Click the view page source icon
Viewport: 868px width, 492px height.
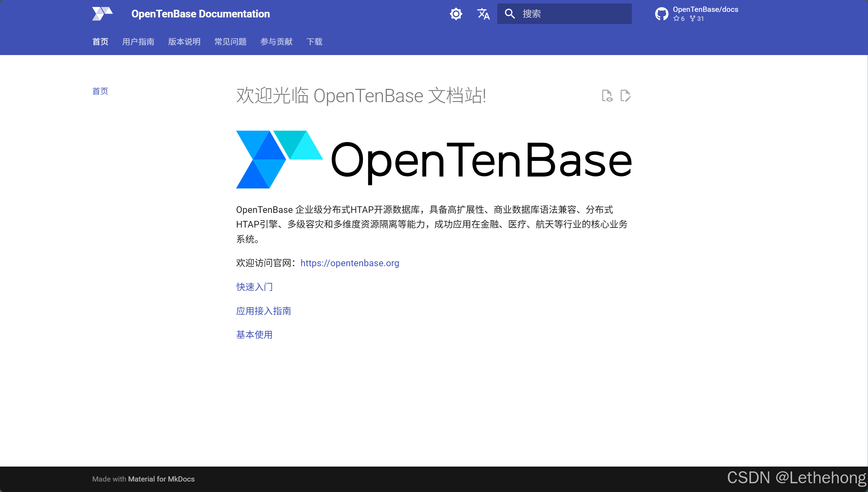(607, 95)
